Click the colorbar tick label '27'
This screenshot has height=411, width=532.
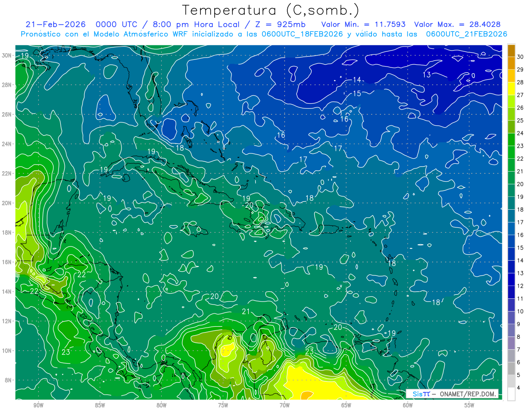(x=520, y=94)
